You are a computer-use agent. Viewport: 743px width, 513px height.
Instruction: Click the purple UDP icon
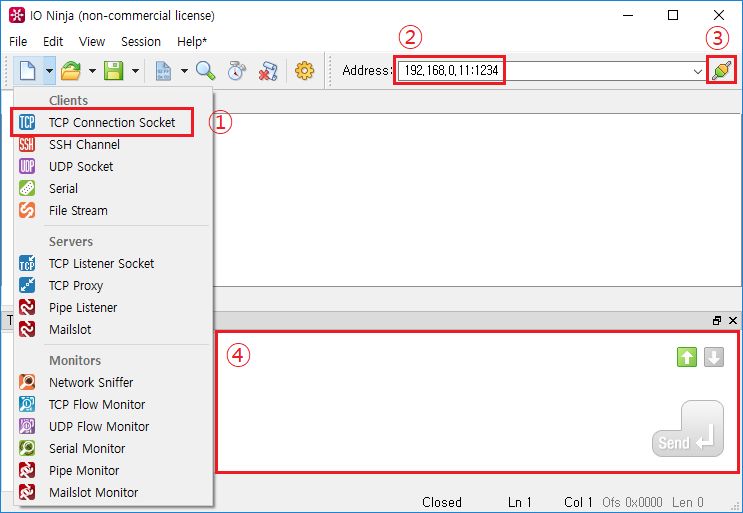tap(27, 166)
